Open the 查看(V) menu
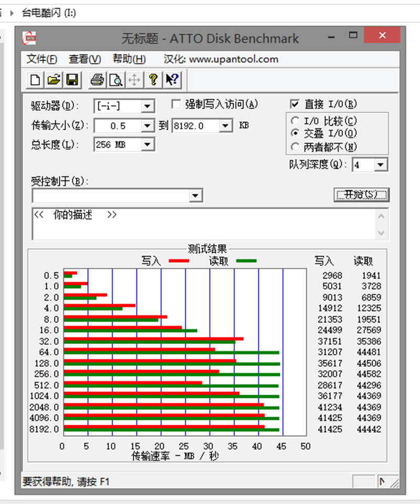This screenshot has width=420, height=504. [85, 59]
